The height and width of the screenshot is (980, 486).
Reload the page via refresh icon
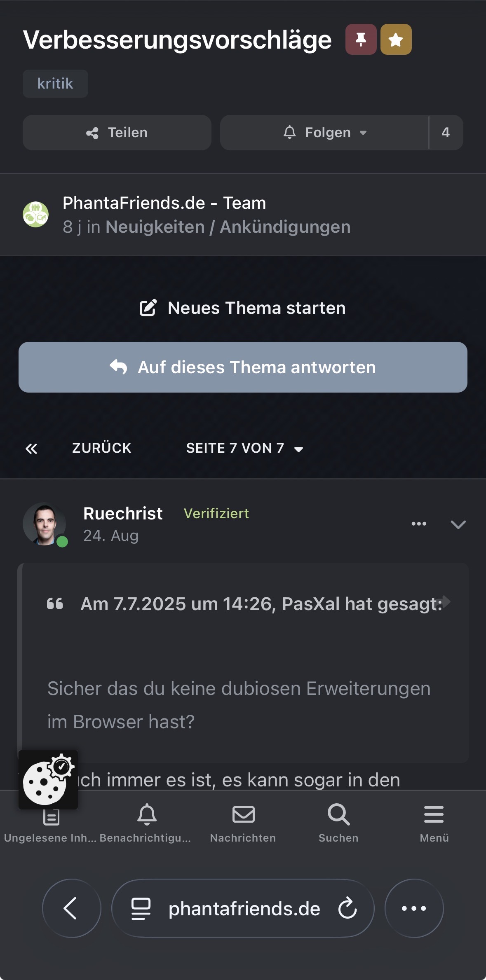pos(347,908)
